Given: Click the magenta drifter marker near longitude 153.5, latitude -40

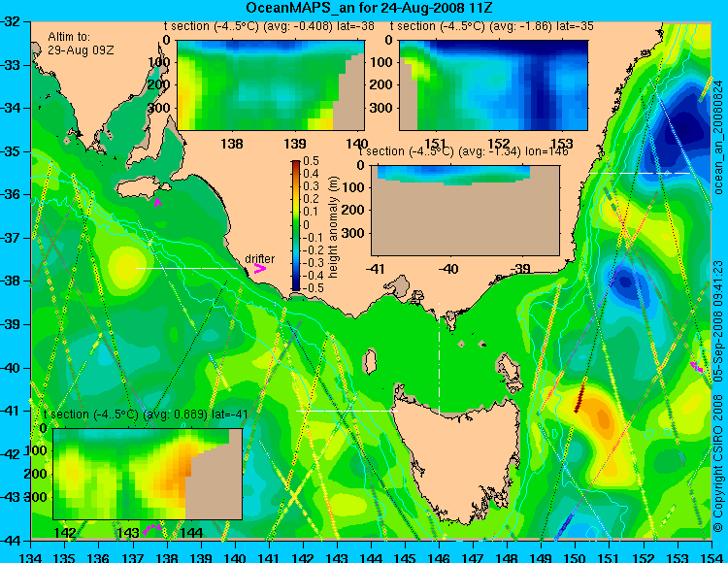Looking at the screenshot, I should click(x=697, y=367).
